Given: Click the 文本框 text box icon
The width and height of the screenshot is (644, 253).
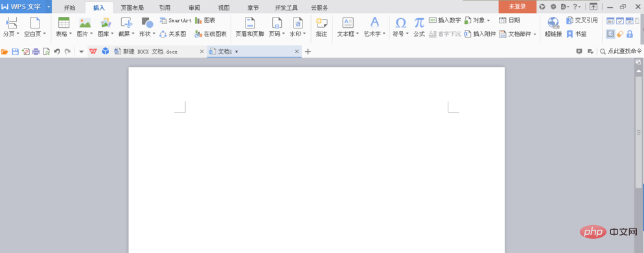Looking at the screenshot, I should pos(348,23).
